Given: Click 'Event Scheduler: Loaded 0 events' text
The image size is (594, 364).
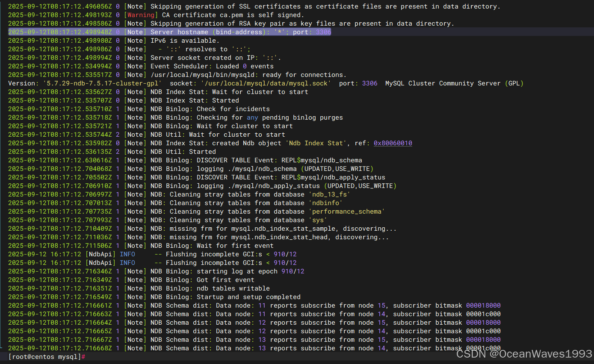Looking at the screenshot, I should pyautogui.click(x=212, y=66).
